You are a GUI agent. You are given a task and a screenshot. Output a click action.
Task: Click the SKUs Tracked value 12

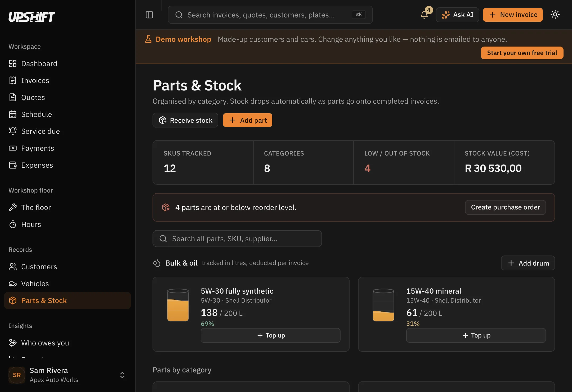pyautogui.click(x=170, y=168)
